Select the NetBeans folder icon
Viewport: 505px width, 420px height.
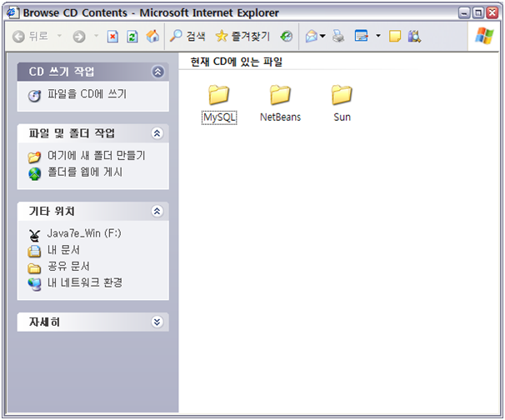[280, 95]
